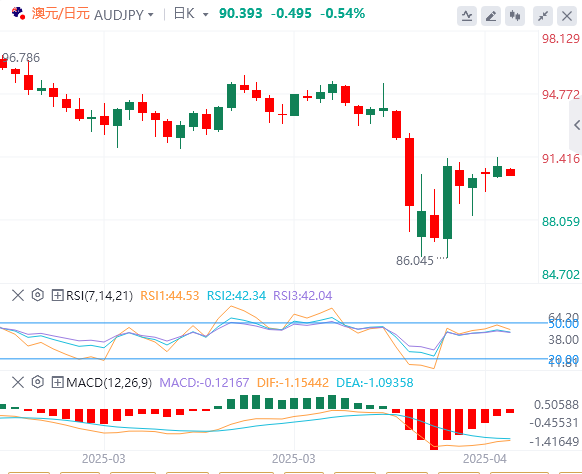
Task: Remove the RSI indicator panel
Action: [18, 295]
